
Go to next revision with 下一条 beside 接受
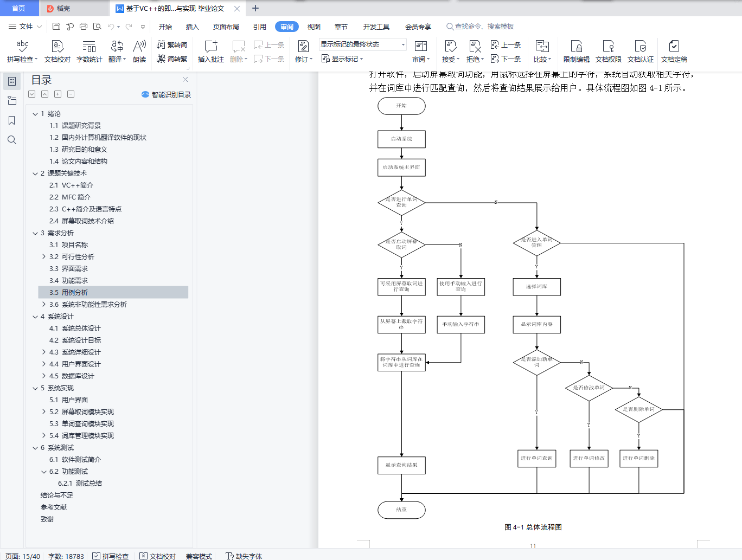[x=506, y=59]
